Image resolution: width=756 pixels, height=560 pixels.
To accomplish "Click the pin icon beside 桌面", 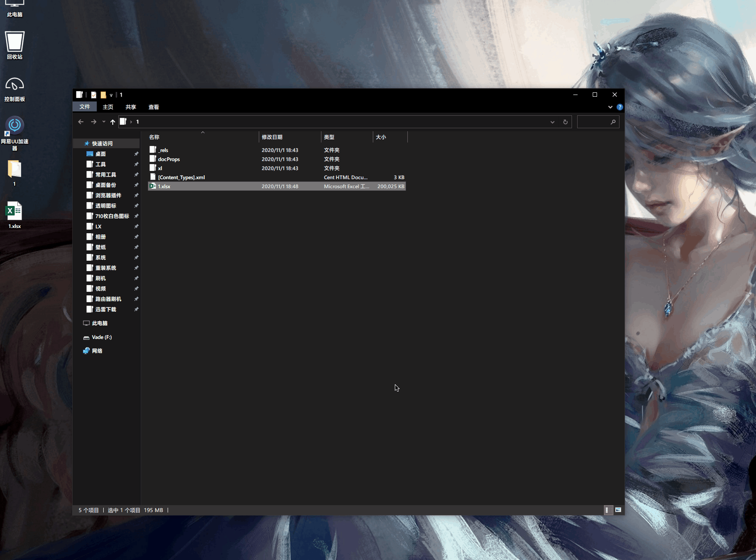I will click(136, 154).
